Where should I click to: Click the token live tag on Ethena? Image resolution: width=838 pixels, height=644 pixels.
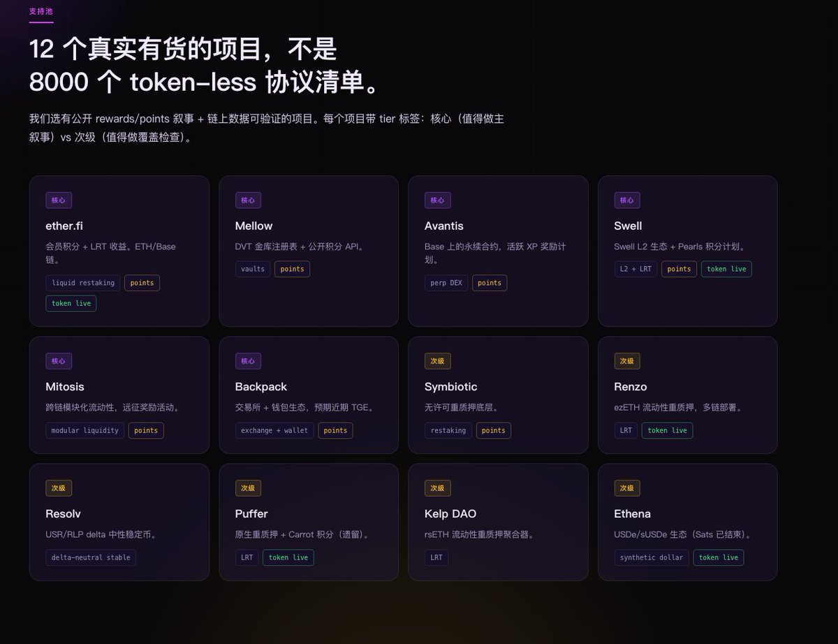(719, 557)
